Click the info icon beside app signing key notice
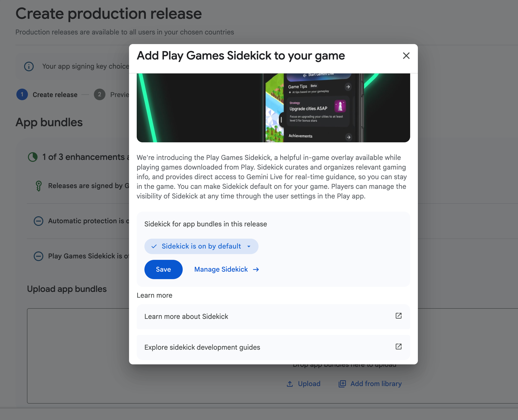The height and width of the screenshot is (420, 518). pyautogui.click(x=29, y=66)
